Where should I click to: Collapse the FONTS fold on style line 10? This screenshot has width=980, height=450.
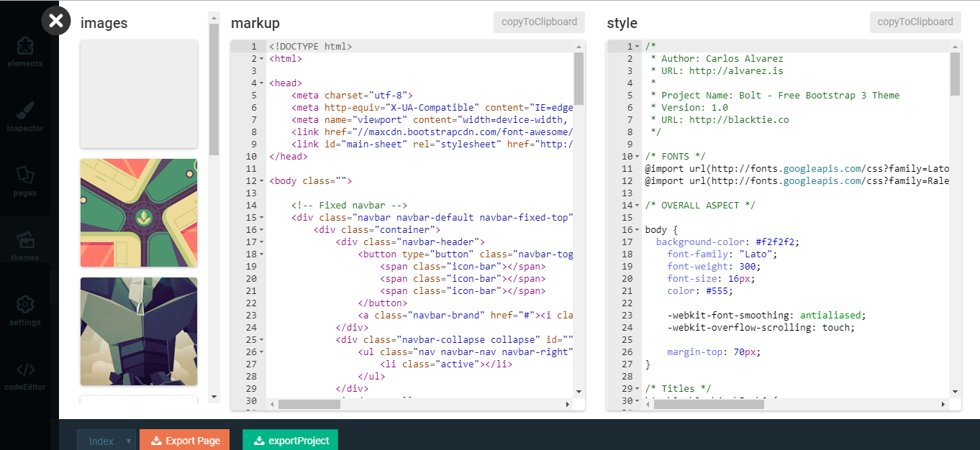tap(638, 157)
